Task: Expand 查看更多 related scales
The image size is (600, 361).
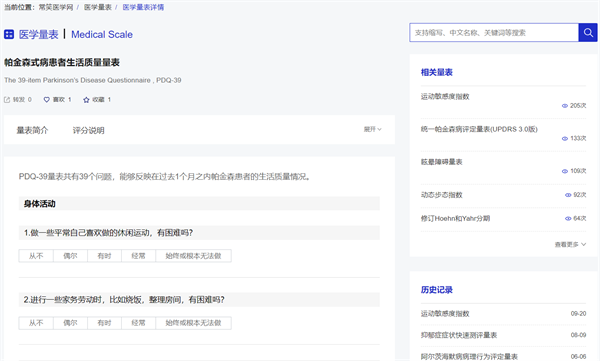Action: click(x=570, y=244)
